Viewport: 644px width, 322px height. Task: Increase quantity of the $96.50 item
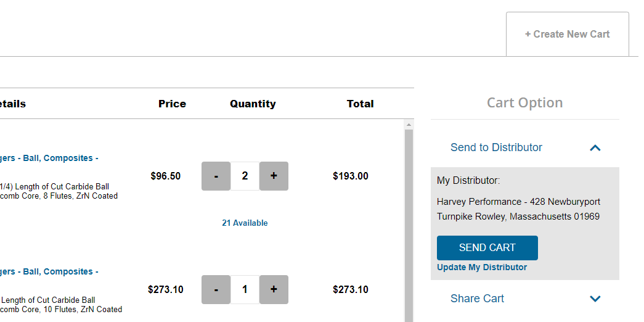274,176
